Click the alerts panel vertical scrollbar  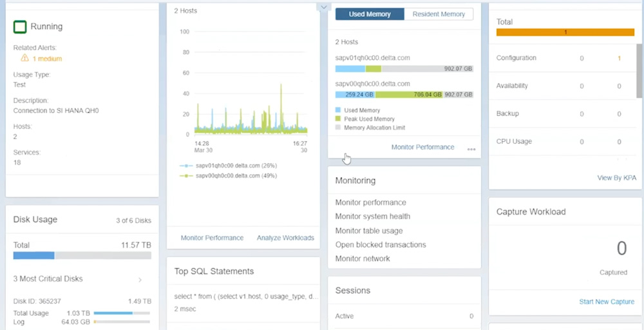tap(639, 64)
